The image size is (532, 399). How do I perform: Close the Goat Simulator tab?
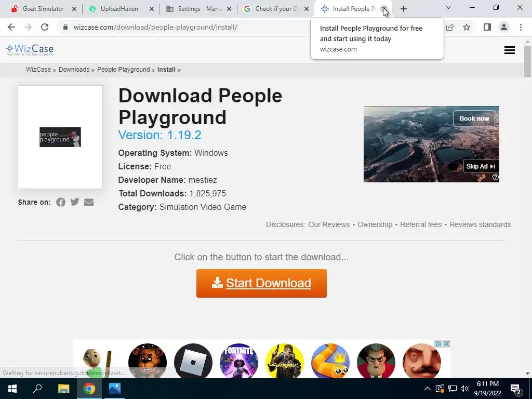(74, 9)
